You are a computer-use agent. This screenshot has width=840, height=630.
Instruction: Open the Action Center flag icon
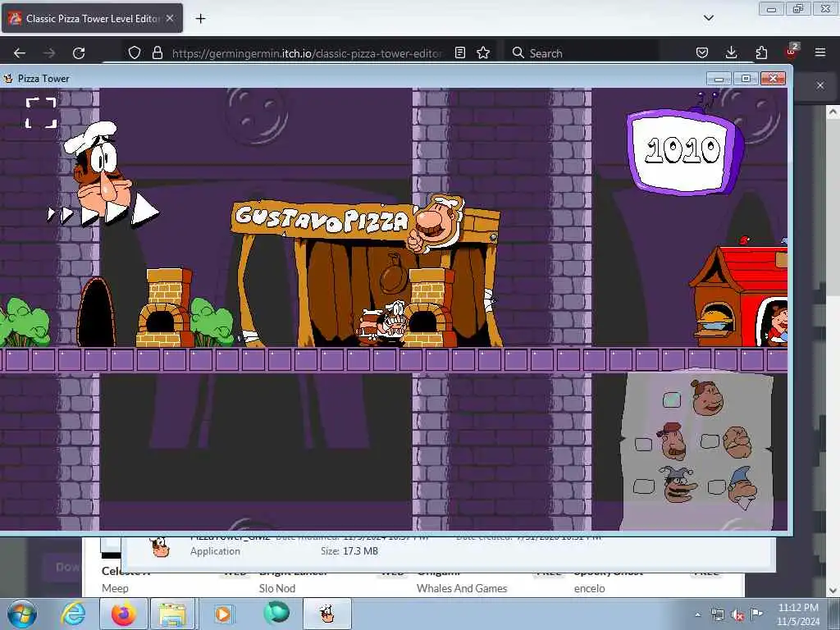click(756, 614)
